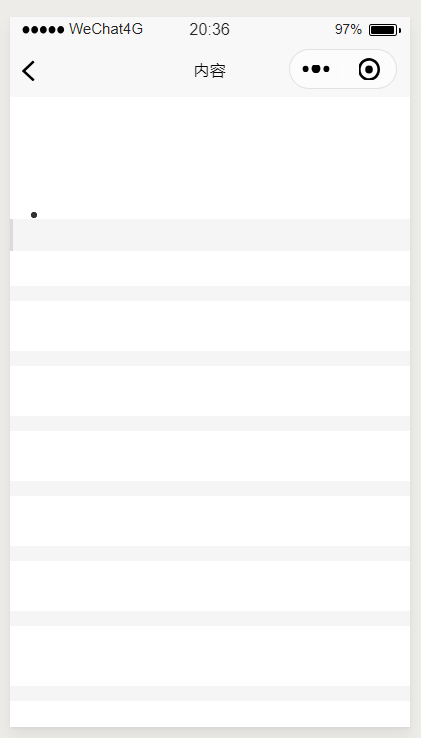This screenshot has width=421, height=738.
Task: Select the cut-off empty row at the bottom
Action: 210,714
